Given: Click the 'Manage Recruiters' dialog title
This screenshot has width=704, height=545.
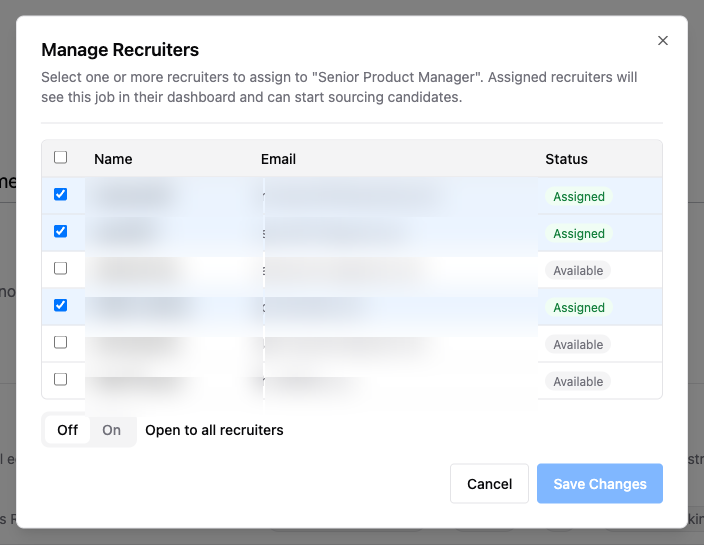Looking at the screenshot, I should pos(120,50).
